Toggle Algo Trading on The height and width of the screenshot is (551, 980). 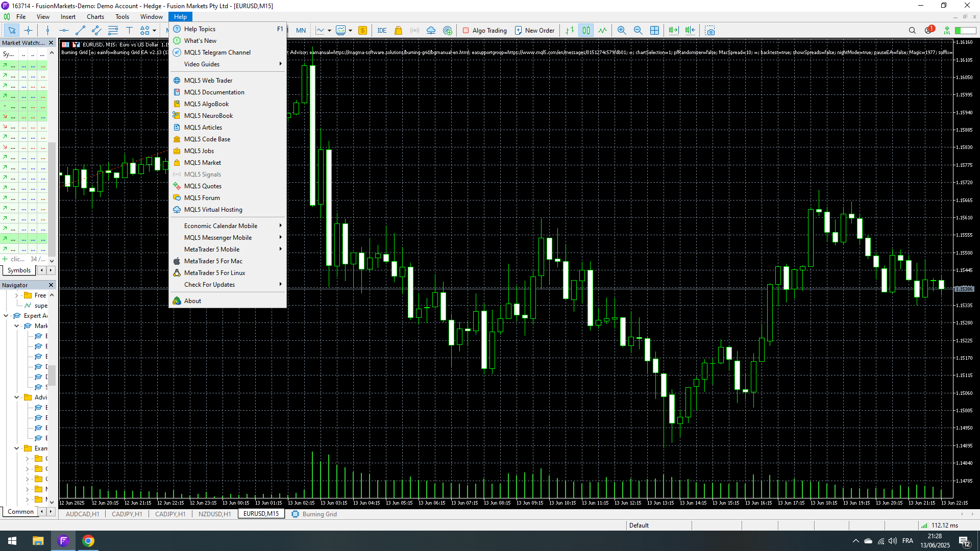tap(484, 31)
